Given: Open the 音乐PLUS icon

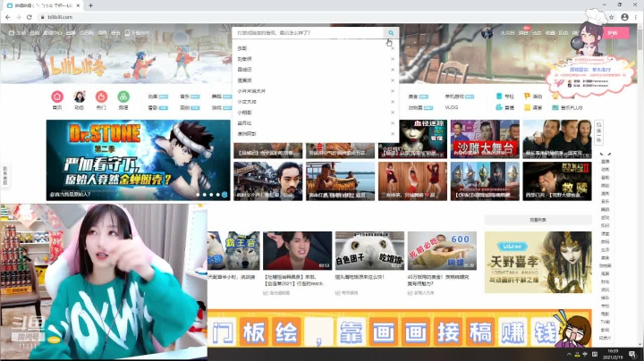Looking at the screenshot, I should coord(555,107).
